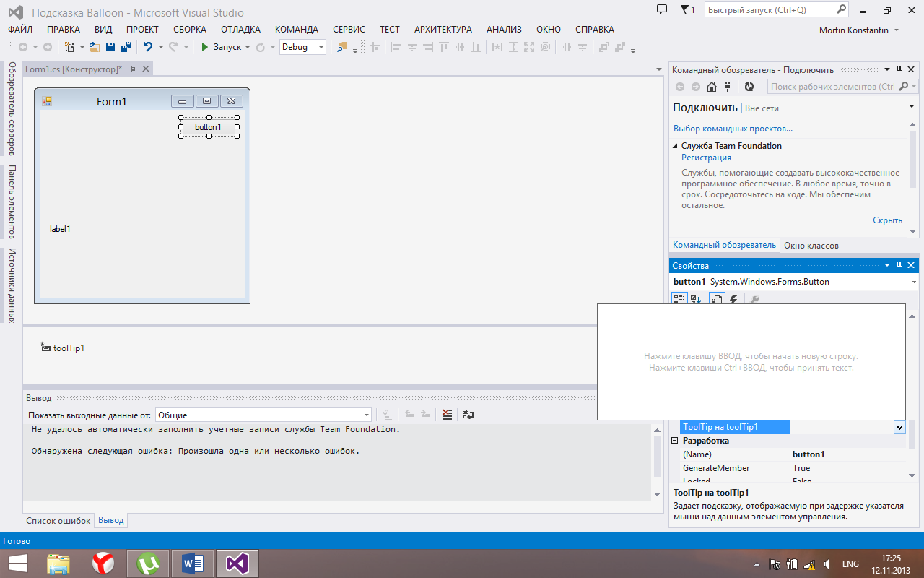Screen dimensions: 924x578
Task: Show the Properties page icon in Свойства
Action: 717,298
